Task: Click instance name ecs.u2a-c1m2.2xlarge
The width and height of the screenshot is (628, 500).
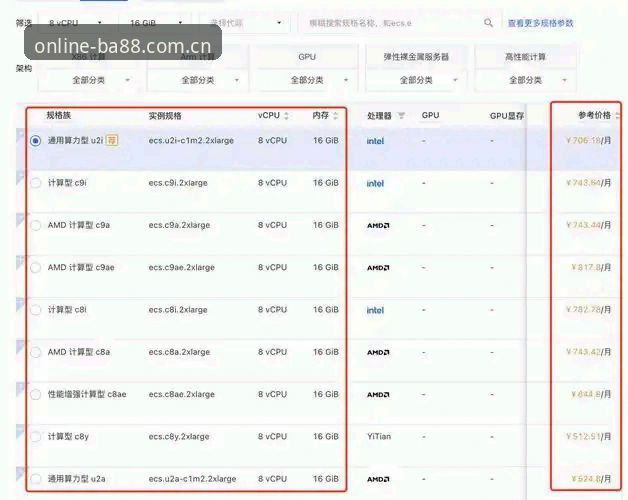Action: tap(192, 479)
